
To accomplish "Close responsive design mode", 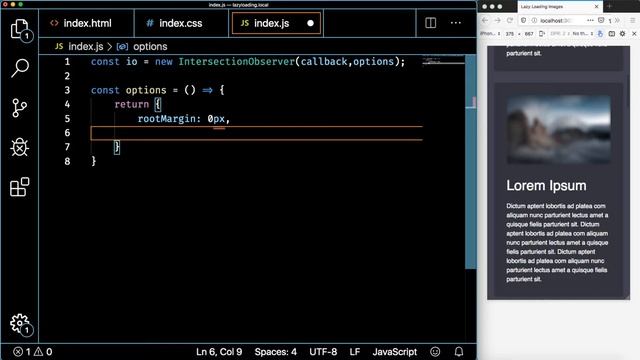I will (634, 33).
